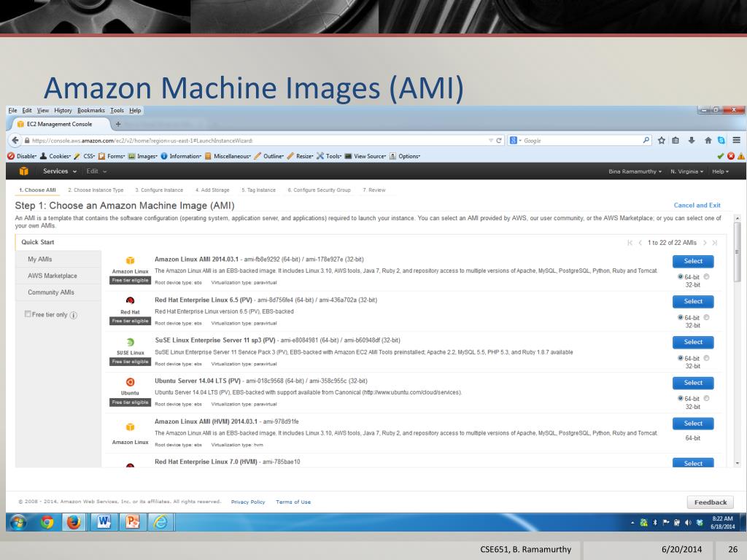The width and height of the screenshot is (747, 560).
Task: Expand the Services dropdown
Action: 60,171
